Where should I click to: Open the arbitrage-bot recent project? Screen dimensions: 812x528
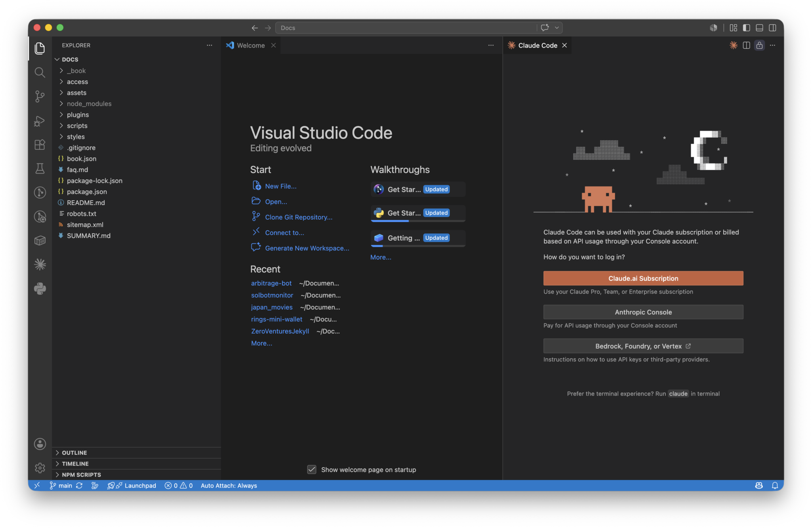(x=271, y=283)
